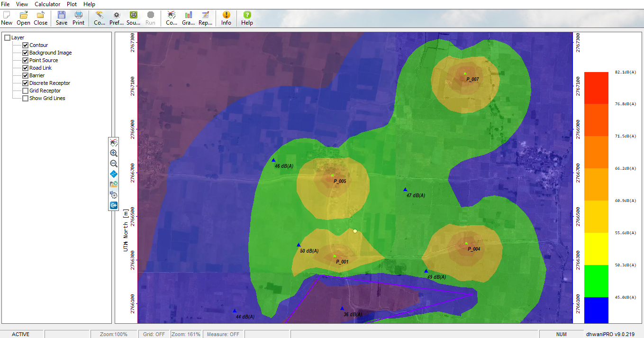Click the 47 dB(A) receptor triangle
The width and height of the screenshot is (644, 338).
tap(405, 190)
